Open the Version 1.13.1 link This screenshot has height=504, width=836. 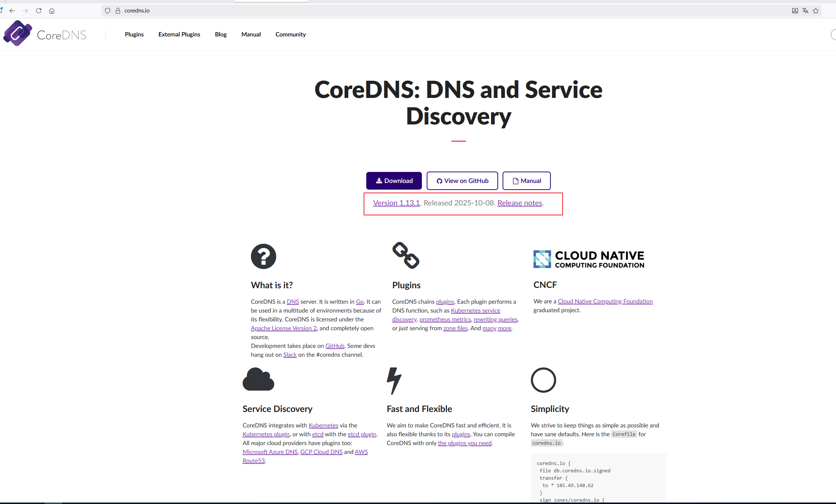(x=396, y=203)
